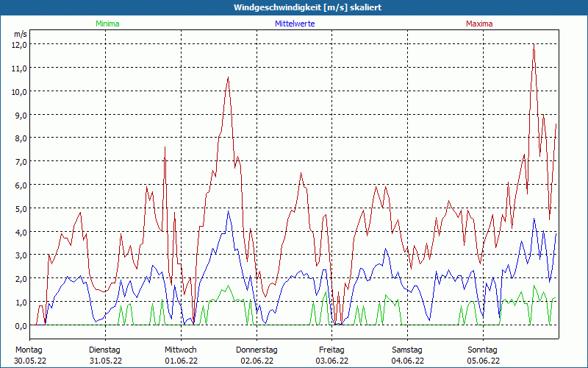Click the date 02.06.22
The height and width of the screenshot is (368, 588).
point(257,361)
